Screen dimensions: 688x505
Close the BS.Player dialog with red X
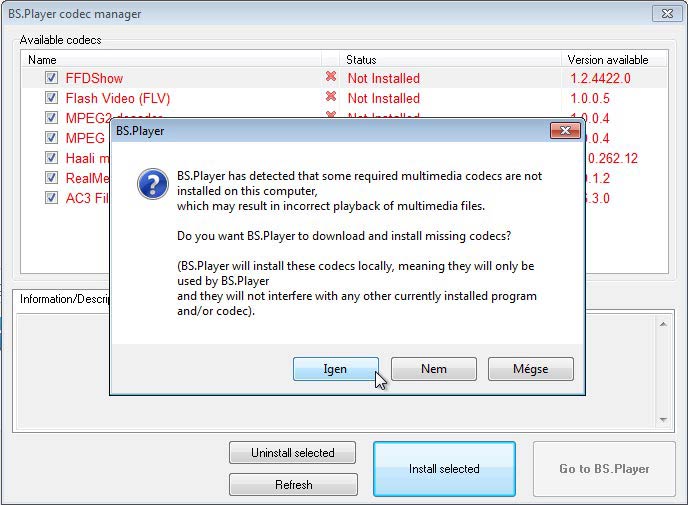coord(565,131)
